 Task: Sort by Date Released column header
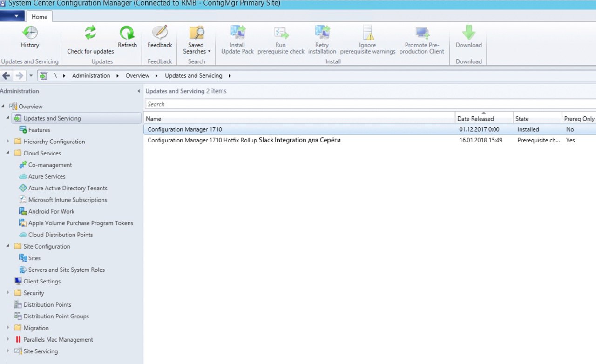[x=484, y=118]
